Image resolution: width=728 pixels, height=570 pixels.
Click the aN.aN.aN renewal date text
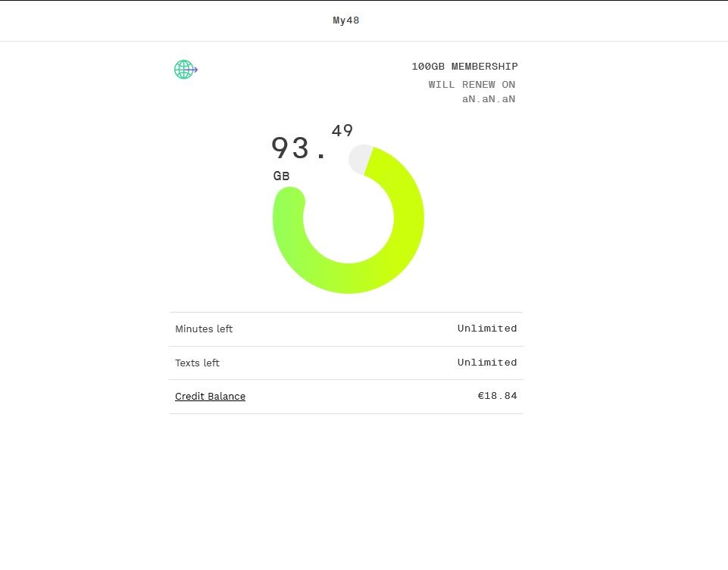click(489, 99)
